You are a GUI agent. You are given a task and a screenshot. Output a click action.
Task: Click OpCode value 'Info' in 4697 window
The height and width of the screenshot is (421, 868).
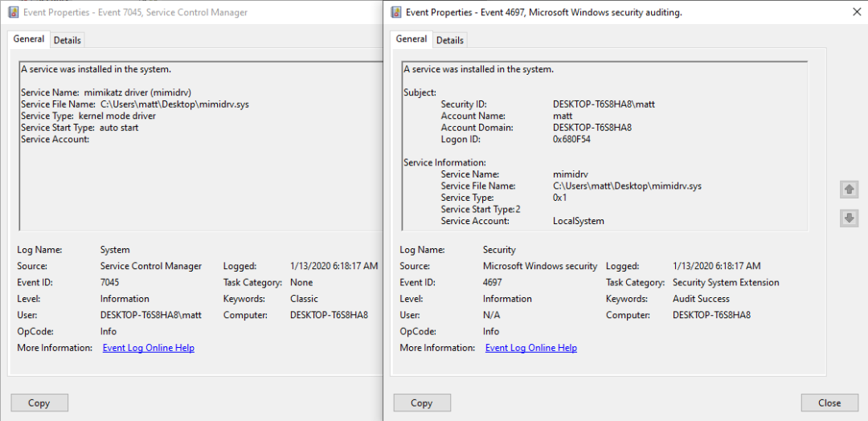click(490, 331)
